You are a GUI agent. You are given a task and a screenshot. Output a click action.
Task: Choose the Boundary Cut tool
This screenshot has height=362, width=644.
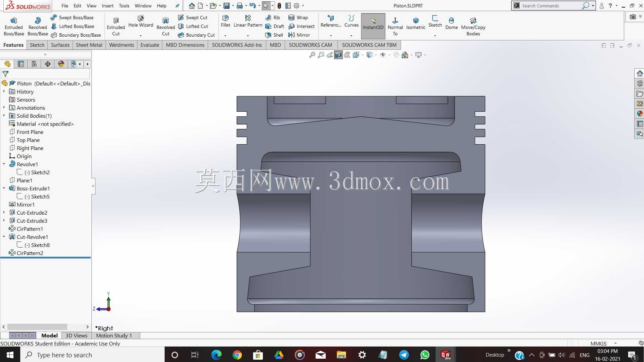coord(197,35)
